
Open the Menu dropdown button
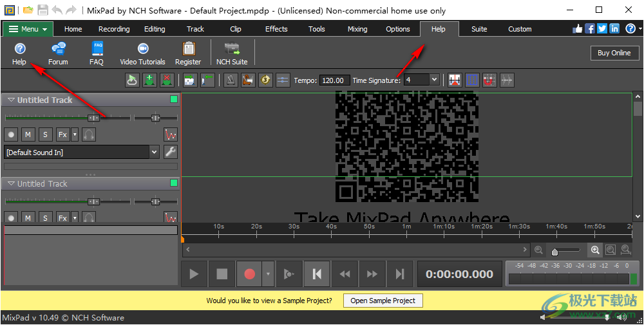(x=28, y=29)
